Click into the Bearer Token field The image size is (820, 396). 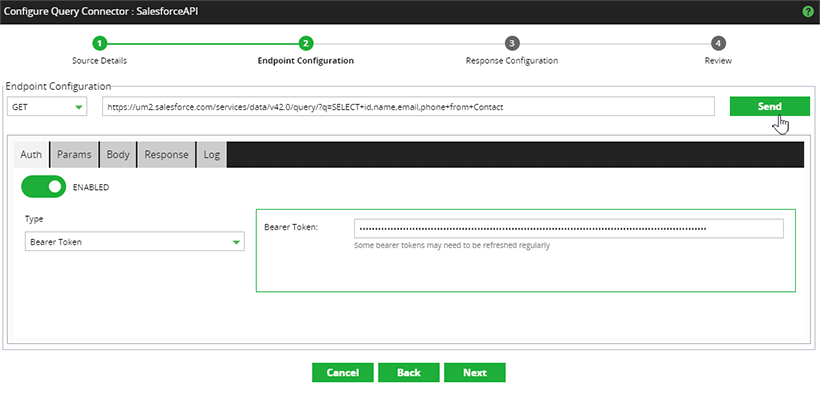pyautogui.click(x=569, y=229)
